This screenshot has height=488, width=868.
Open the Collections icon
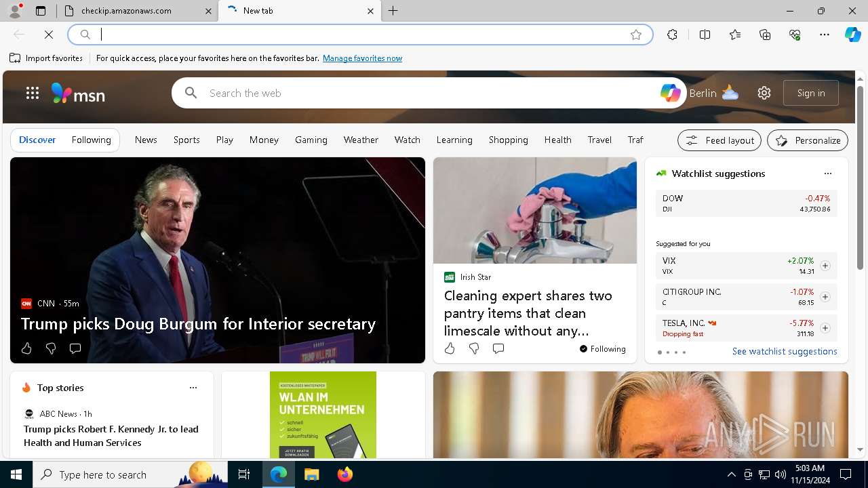click(765, 35)
